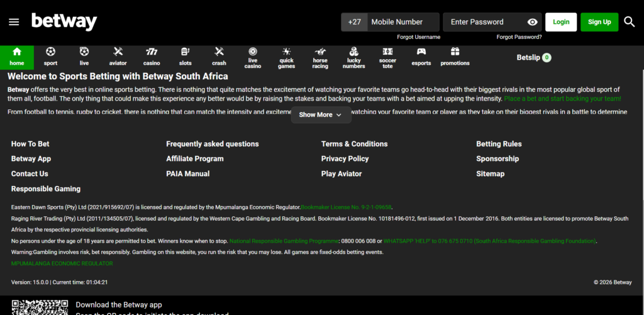
Task: Focus the Enter Password field
Action: pos(492,22)
